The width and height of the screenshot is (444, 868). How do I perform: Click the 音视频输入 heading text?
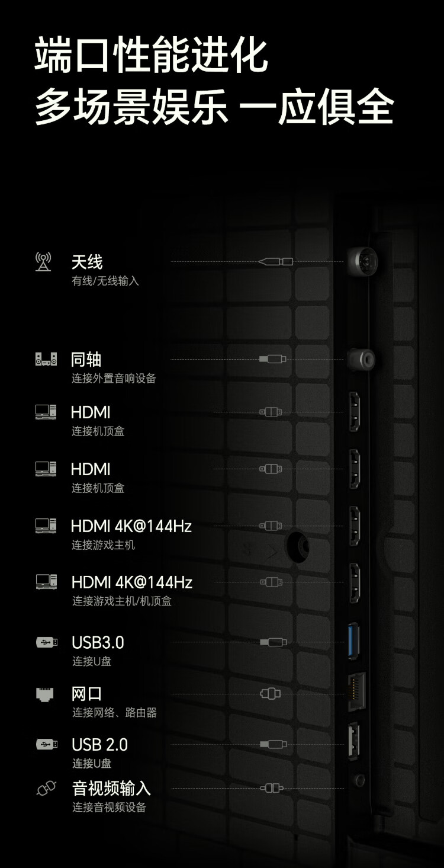coord(111,788)
